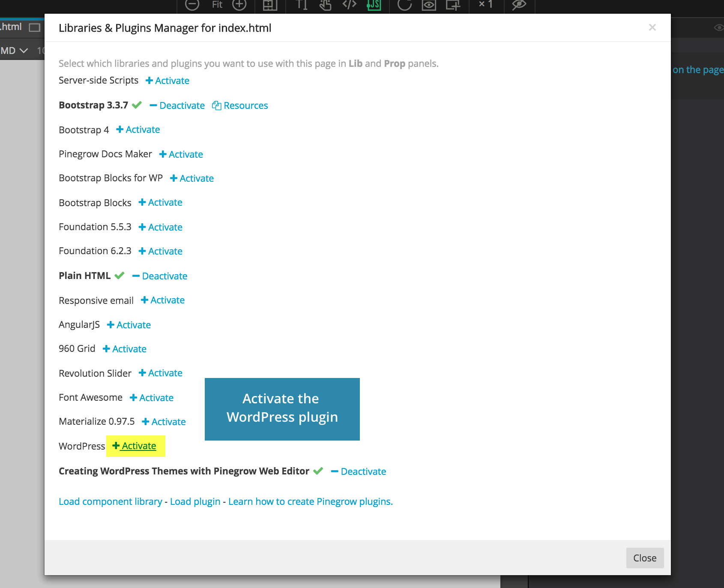Screen dimensions: 724x588
Task: Activate Foundation 5.5.3
Action: point(161,227)
